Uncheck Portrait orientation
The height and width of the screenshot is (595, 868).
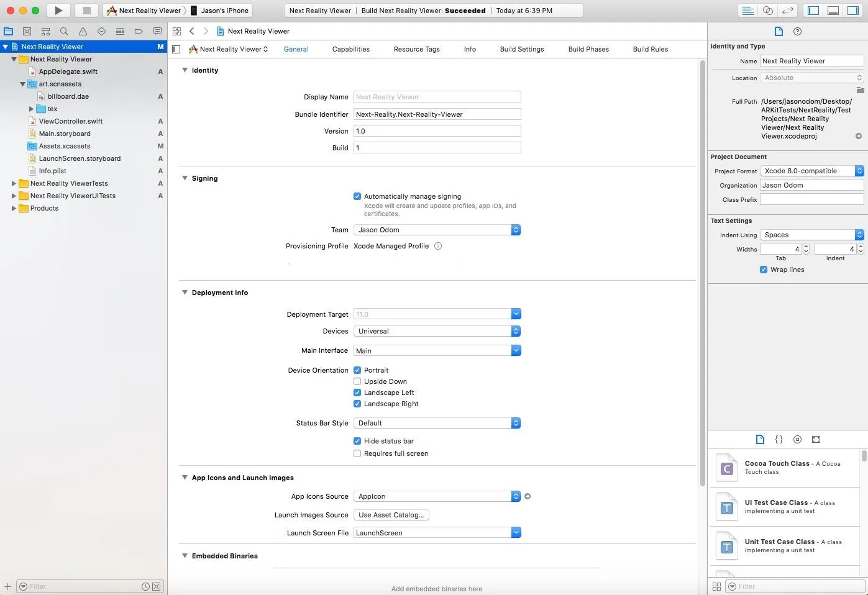[x=357, y=370]
